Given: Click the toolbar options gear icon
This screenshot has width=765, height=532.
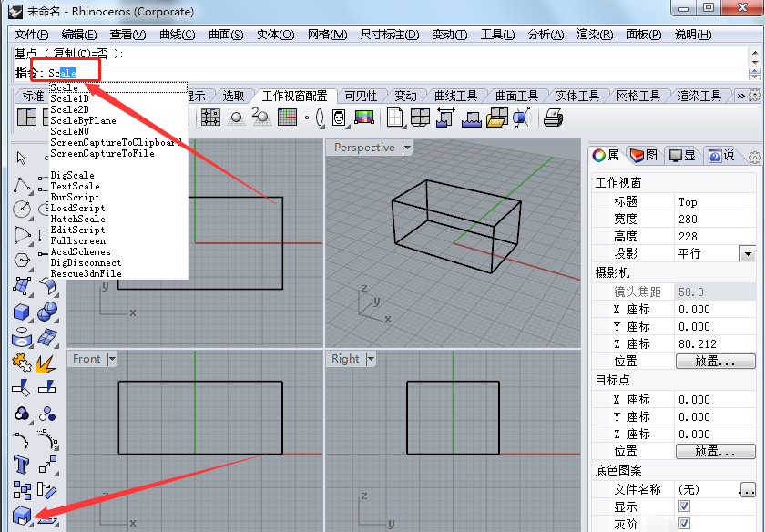Looking at the screenshot, I should 755,95.
